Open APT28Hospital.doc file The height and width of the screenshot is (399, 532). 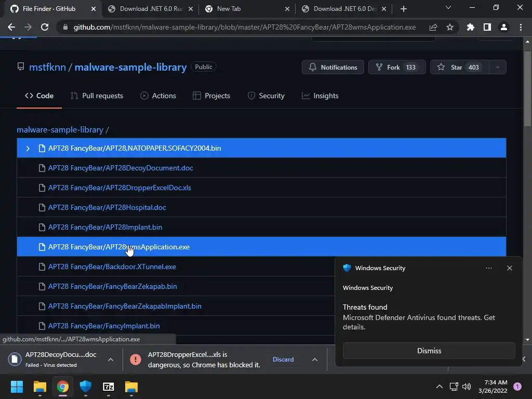coord(107,207)
